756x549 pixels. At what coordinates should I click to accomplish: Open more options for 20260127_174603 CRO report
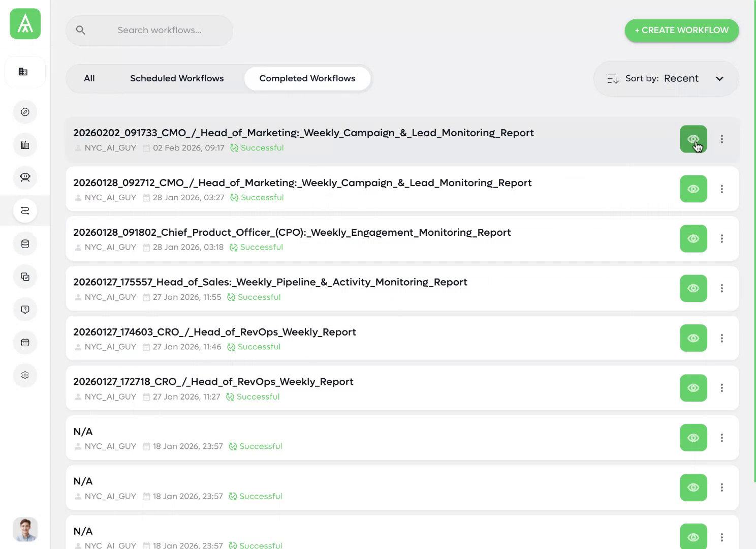[x=721, y=338]
